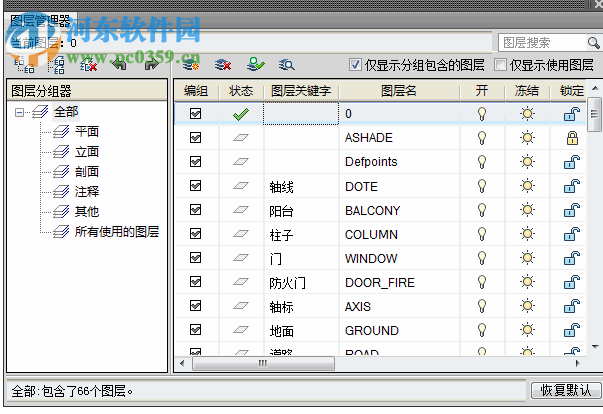This screenshot has height=414, width=603.
Task: Select the 其他 layer group
Action: (x=87, y=212)
